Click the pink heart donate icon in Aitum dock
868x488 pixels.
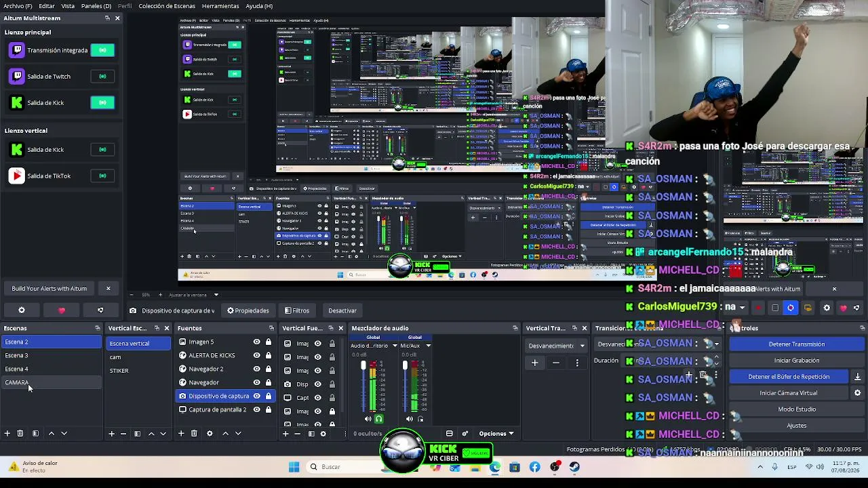click(62, 310)
